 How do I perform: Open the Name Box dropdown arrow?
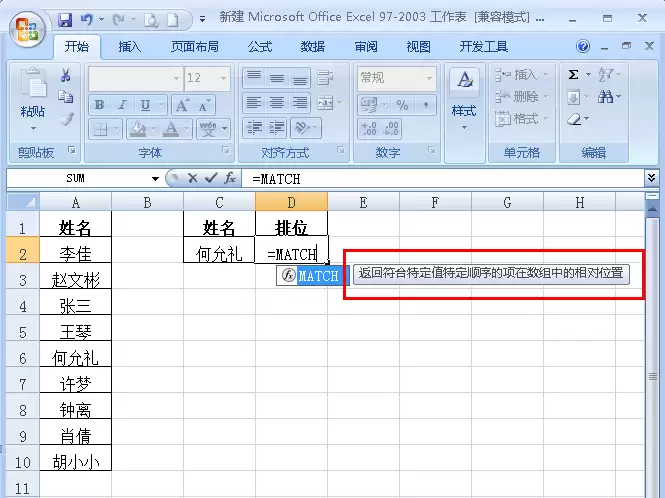click(155, 179)
